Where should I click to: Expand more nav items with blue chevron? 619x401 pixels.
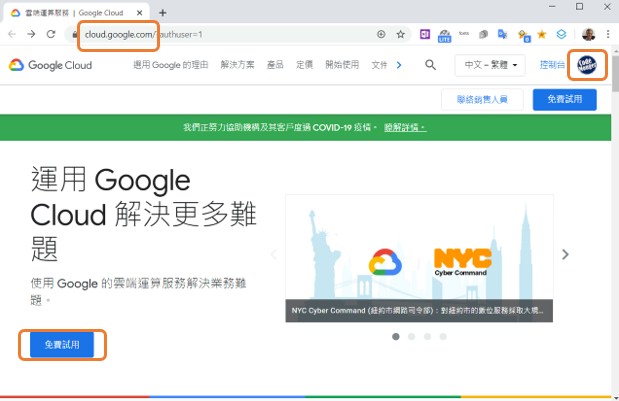[x=399, y=65]
